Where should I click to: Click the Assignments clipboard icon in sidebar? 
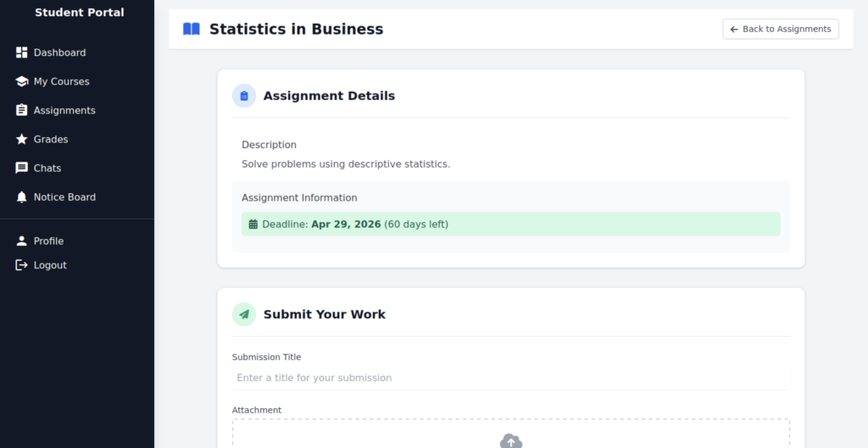[x=22, y=110]
